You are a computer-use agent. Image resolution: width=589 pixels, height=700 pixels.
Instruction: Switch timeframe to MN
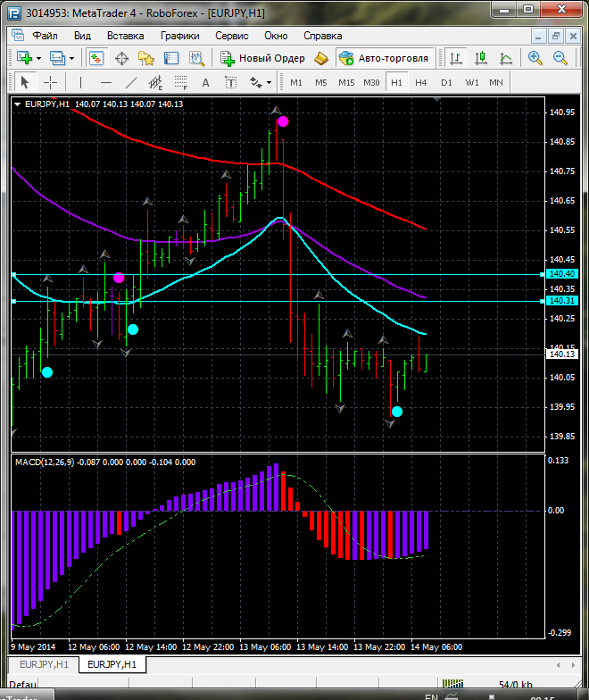[496, 82]
